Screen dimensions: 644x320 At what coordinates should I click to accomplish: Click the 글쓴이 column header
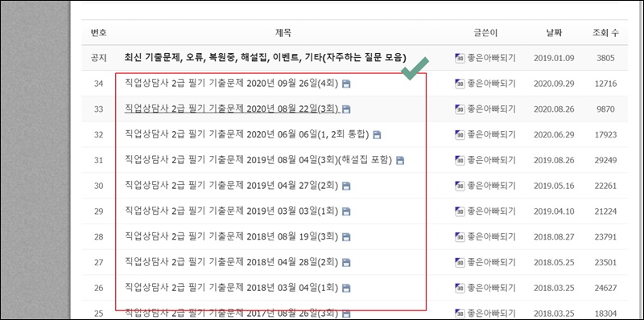pyautogui.click(x=485, y=33)
